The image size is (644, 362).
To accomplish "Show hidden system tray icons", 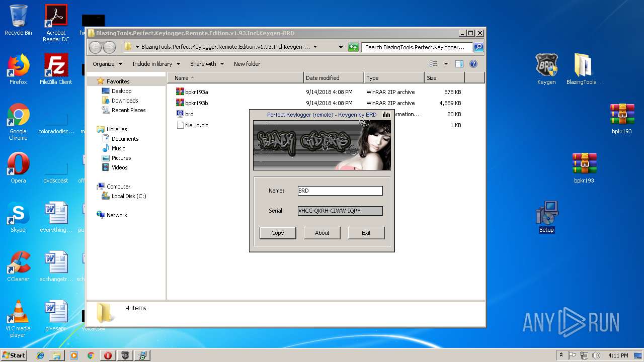I will 561,355.
